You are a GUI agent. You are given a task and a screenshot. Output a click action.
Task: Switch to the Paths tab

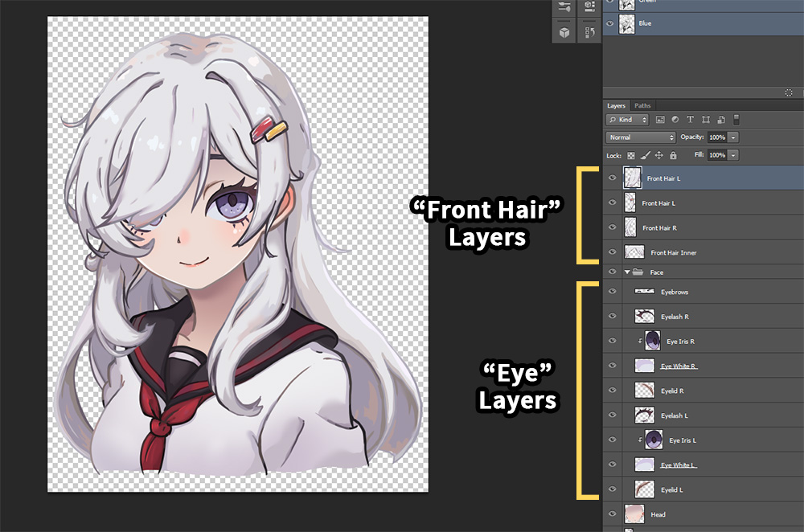click(x=642, y=105)
